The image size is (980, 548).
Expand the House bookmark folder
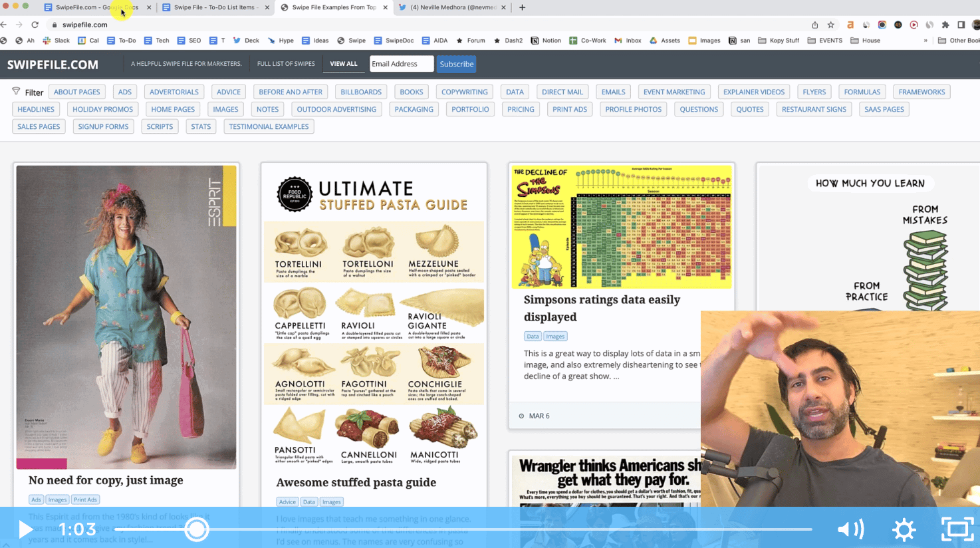click(865, 41)
